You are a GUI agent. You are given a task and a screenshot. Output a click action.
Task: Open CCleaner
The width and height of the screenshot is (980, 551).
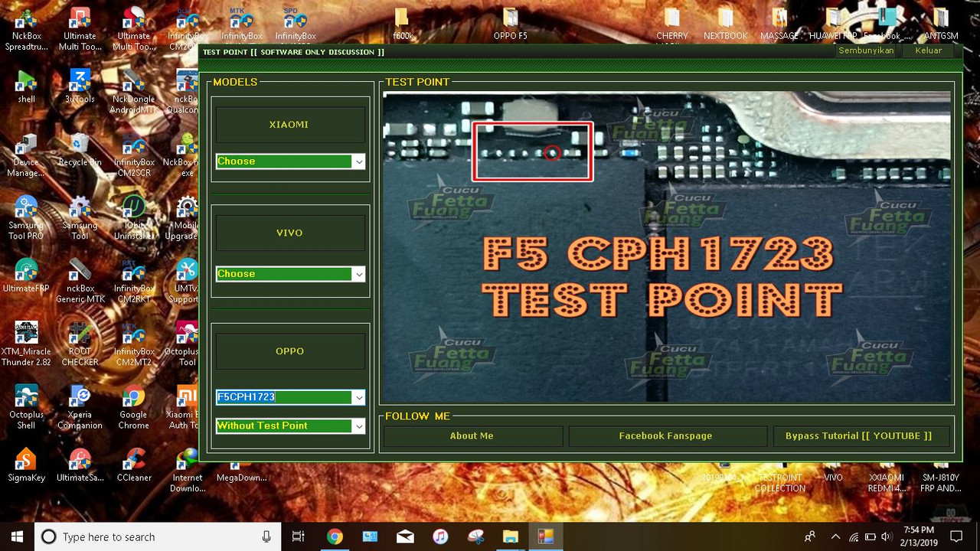pos(133,463)
